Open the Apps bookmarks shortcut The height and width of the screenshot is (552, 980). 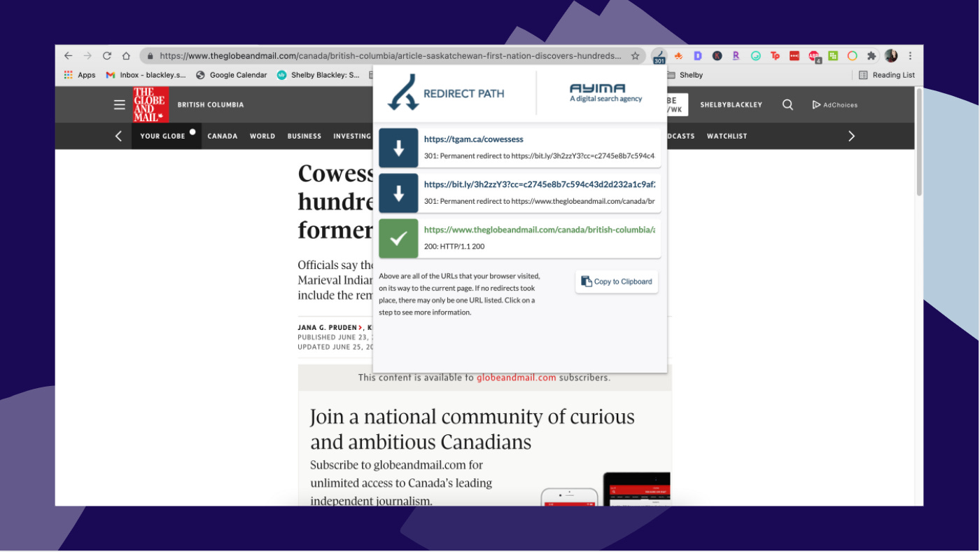click(80, 75)
